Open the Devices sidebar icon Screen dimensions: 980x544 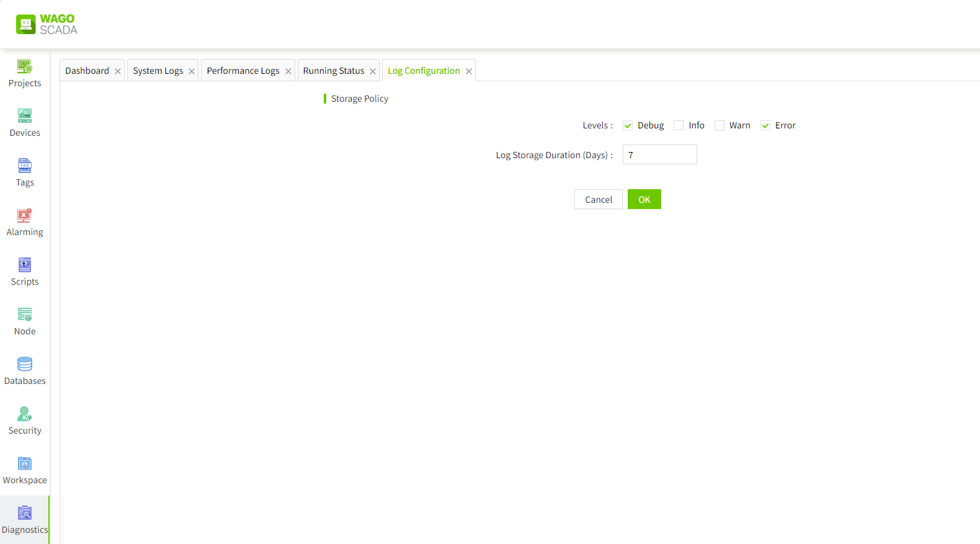pyautogui.click(x=25, y=116)
